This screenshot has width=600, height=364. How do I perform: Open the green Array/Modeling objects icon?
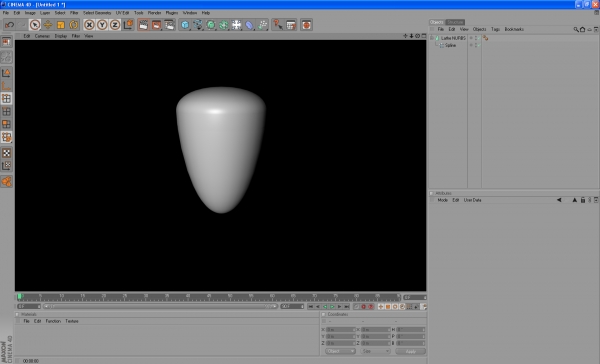[x=224, y=25]
